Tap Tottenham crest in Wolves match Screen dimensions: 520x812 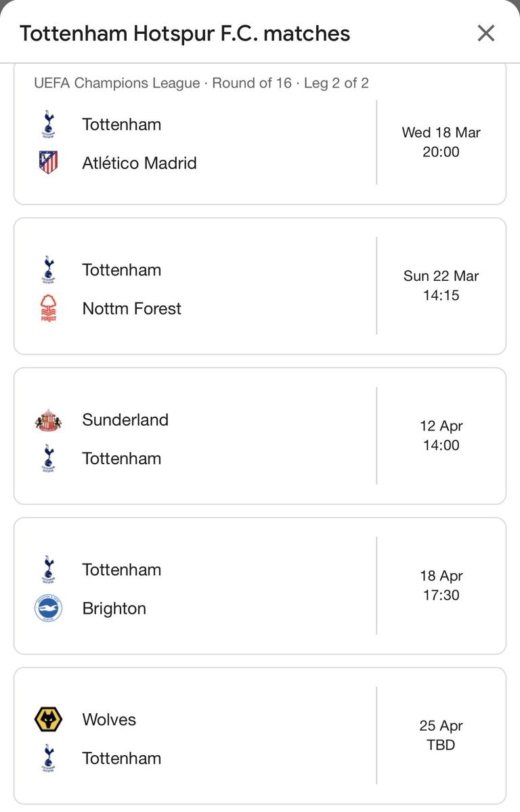pyautogui.click(x=48, y=758)
